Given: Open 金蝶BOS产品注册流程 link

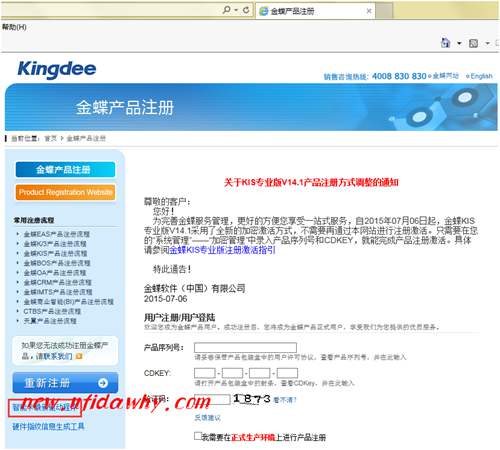Looking at the screenshot, I should pos(57,263).
